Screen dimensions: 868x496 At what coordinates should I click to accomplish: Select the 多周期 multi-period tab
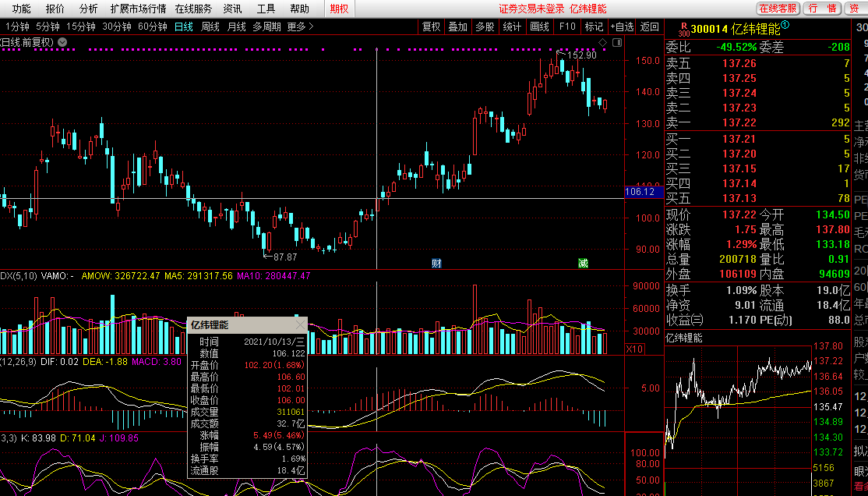(x=266, y=27)
